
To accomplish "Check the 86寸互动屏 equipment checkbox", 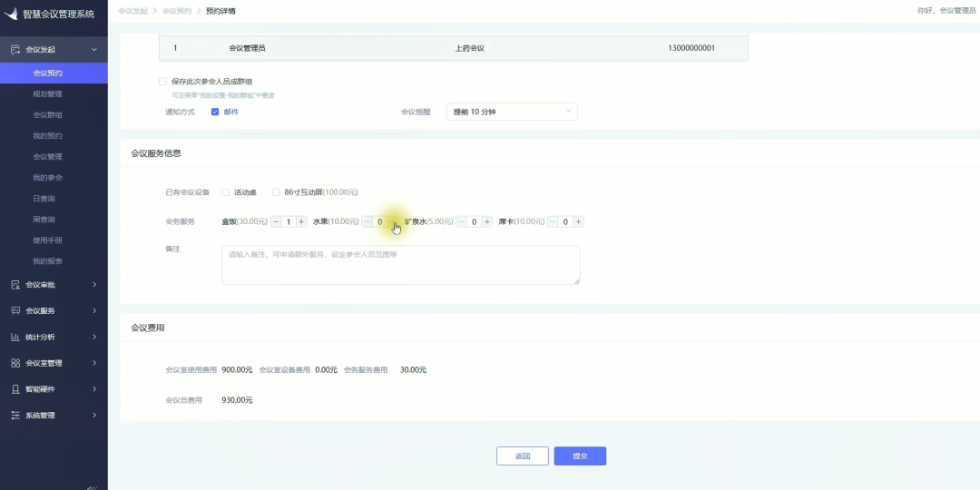I will pyautogui.click(x=276, y=192).
